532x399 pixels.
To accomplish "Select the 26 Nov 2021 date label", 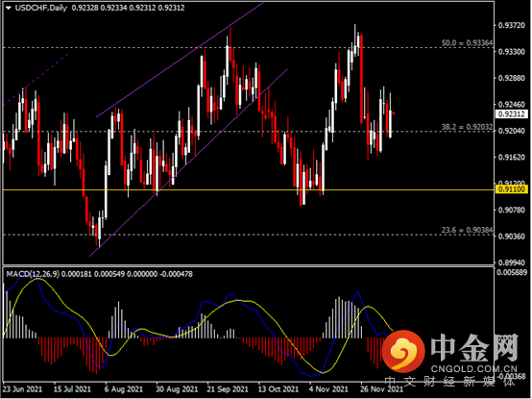I will (381, 389).
